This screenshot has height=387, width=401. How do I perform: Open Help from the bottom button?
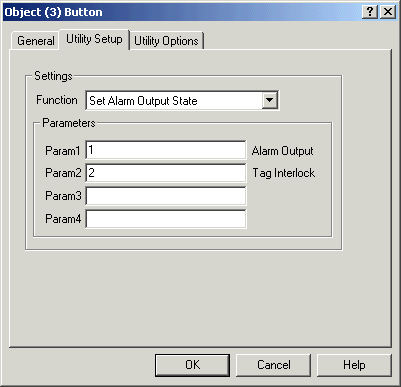tap(354, 365)
